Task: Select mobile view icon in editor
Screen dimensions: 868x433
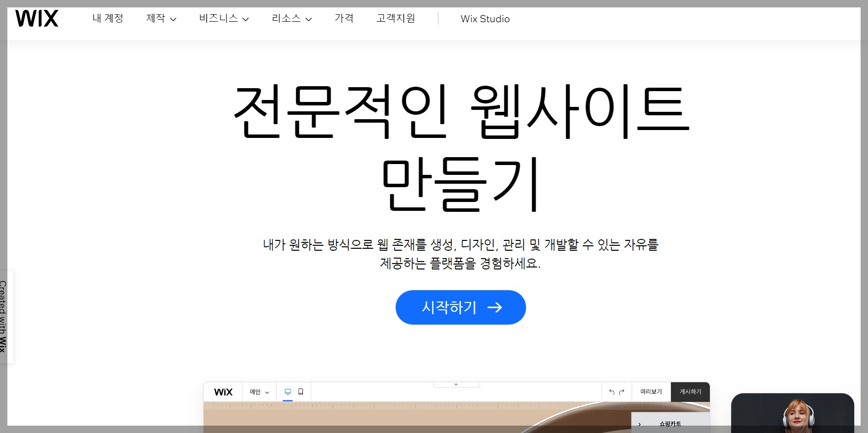Action: pyautogui.click(x=300, y=392)
